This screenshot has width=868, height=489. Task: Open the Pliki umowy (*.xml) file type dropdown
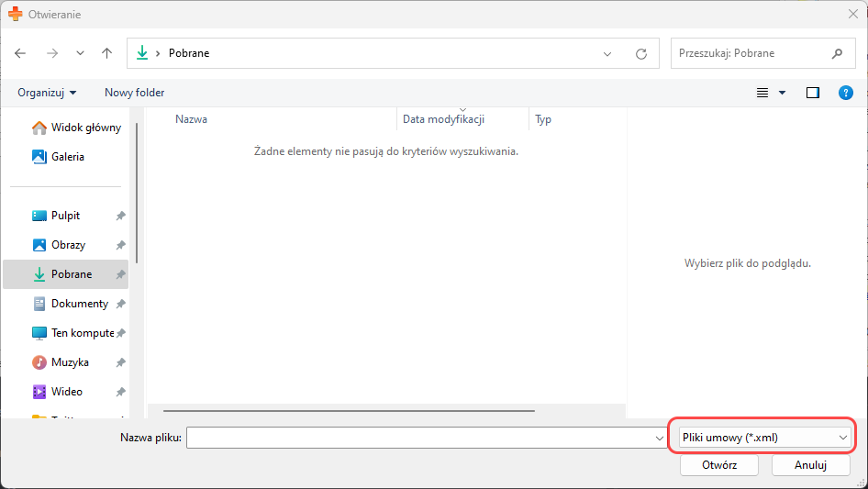[765, 438]
